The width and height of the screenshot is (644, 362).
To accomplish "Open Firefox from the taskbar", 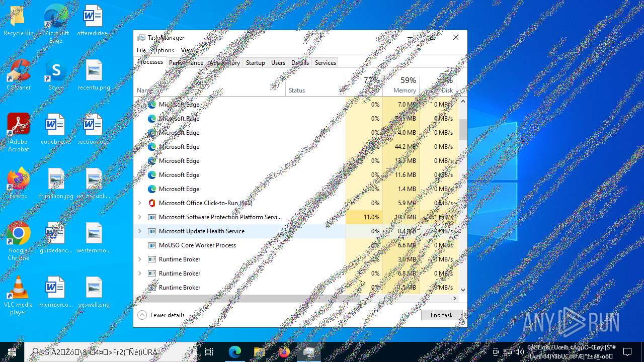I will 284,352.
